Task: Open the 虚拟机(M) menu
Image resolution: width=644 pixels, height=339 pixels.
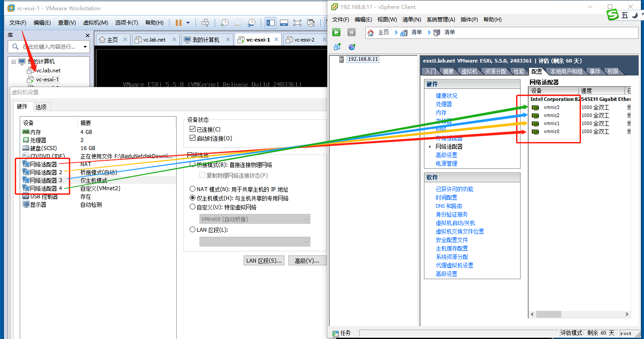Action: (96, 23)
